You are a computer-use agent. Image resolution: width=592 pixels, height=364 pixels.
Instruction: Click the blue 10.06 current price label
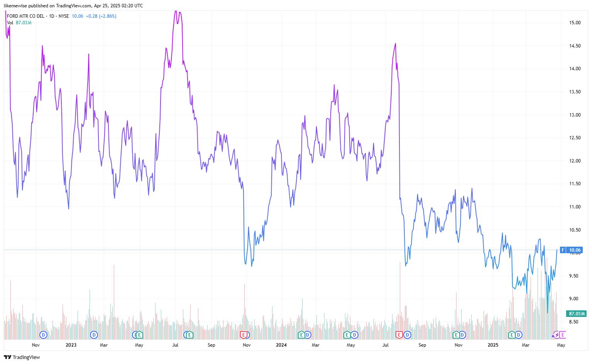click(x=575, y=250)
